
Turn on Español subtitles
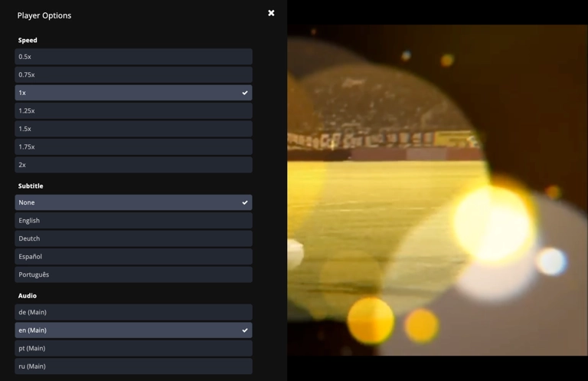pyautogui.click(x=133, y=256)
